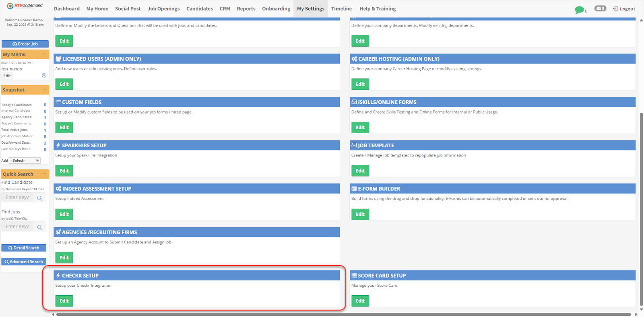
Task: Click Edit under Agencies/Recruiting Firms
Action: pyautogui.click(x=64, y=257)
